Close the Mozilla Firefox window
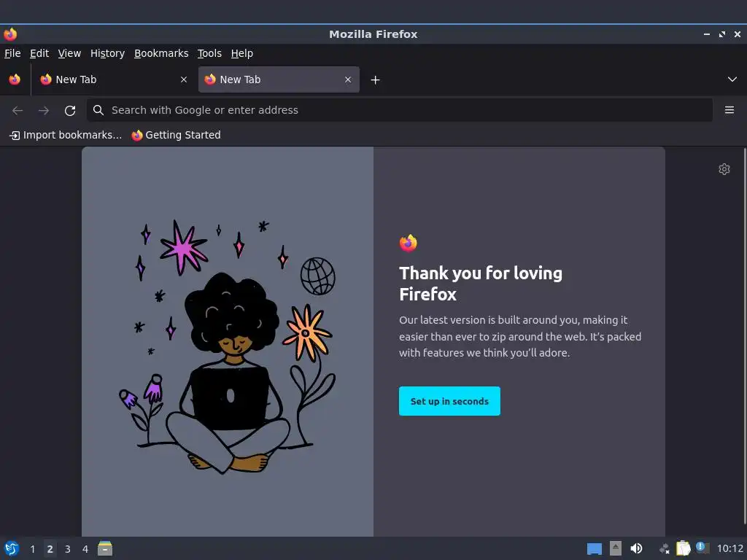Viewport: 747px width, 560px height. (738, 34)
